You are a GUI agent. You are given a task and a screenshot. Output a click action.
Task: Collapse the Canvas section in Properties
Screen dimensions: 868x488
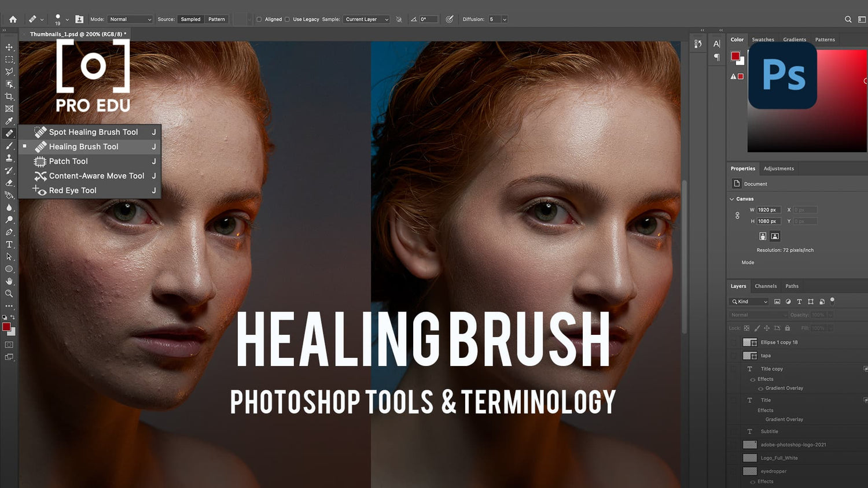click(732, 198)
